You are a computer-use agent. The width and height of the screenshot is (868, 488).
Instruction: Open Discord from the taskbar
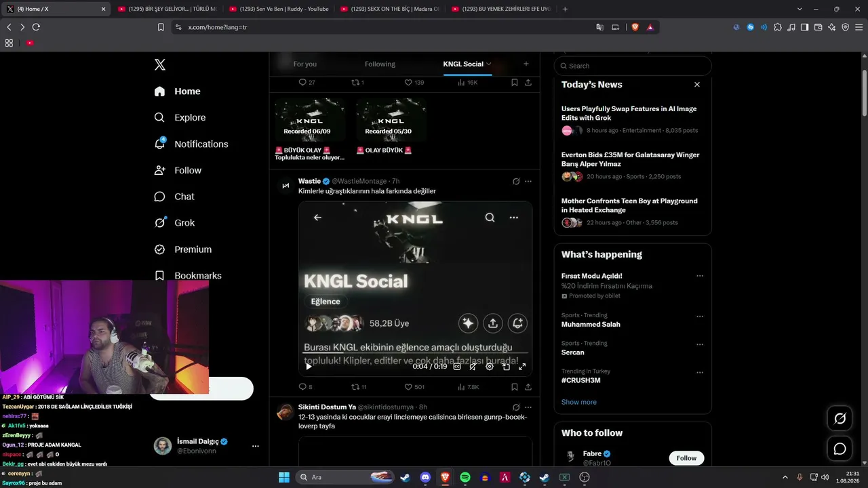[425, 477]
